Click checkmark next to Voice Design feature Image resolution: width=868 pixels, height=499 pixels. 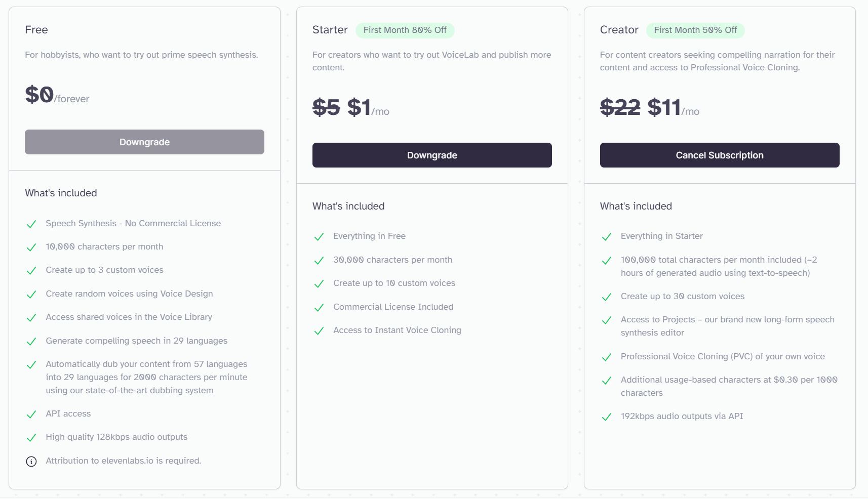(31, 295)
